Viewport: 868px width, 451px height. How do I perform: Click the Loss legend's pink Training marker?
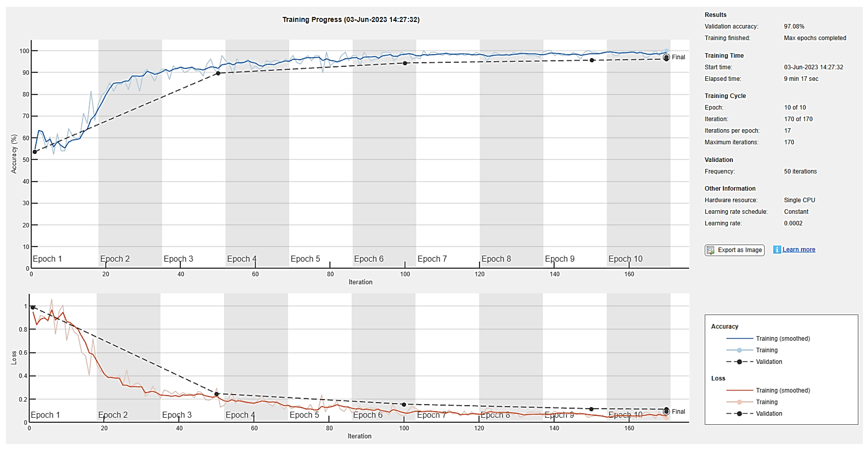739,402
